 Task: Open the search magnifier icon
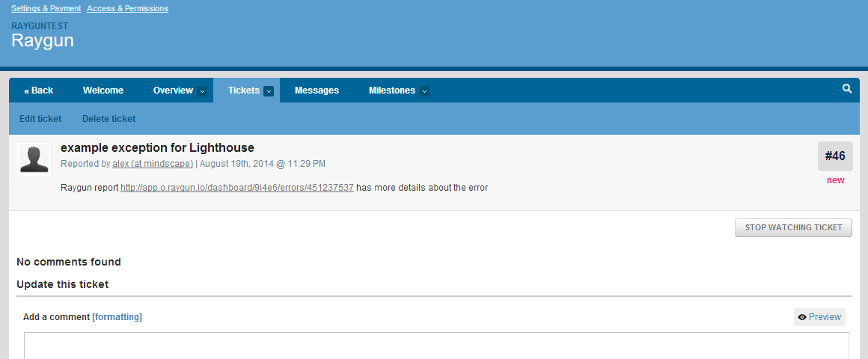(x=847, y=88)
